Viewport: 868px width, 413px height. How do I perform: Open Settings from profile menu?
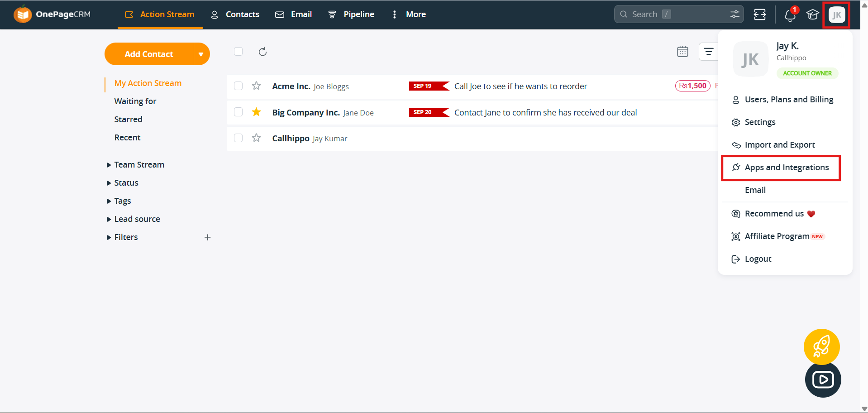[x=754, y=122]
